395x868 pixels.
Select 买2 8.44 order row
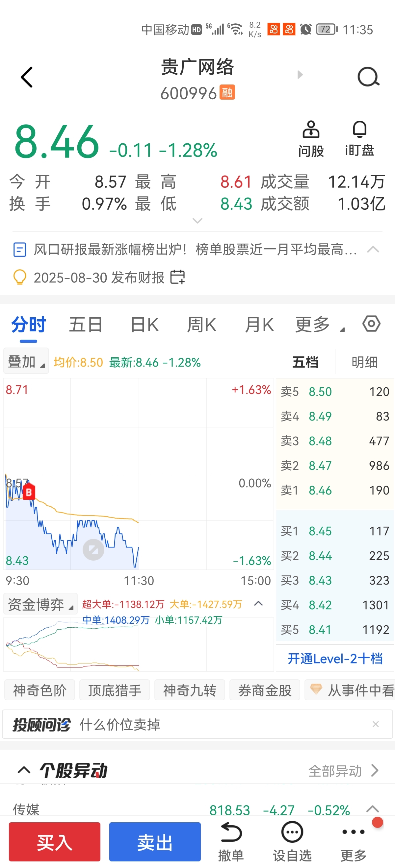[x=335, y=556]
